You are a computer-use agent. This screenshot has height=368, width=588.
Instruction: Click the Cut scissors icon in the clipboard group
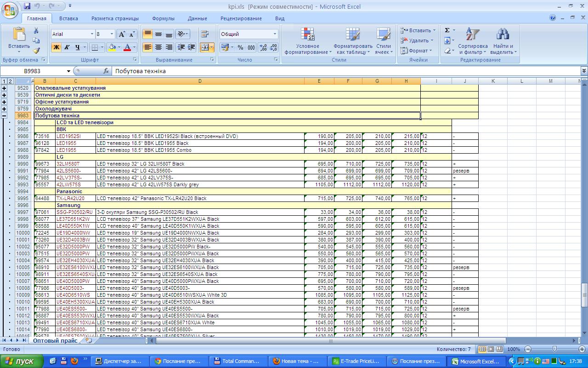coord(36,31)
